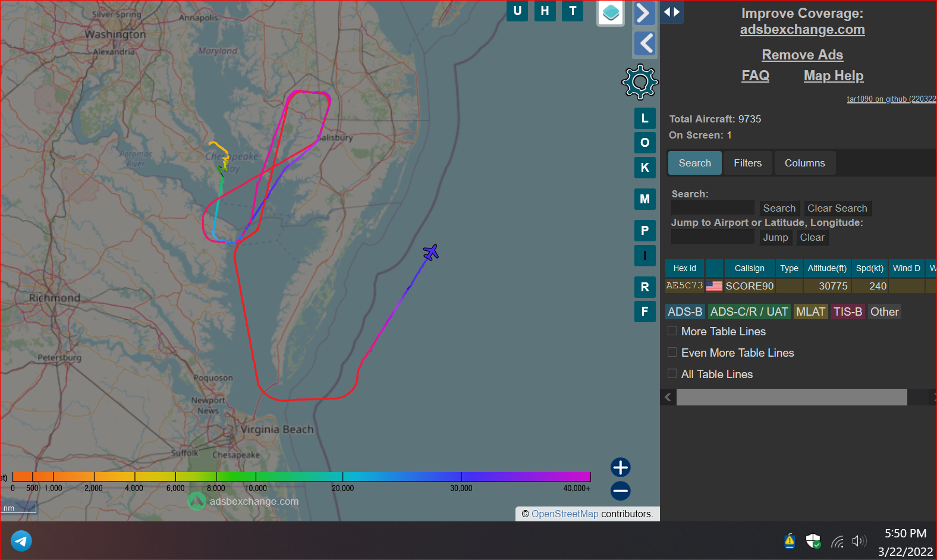Image resolution: width=937 pixels, height=560 pixels.
Task: Click the Clear Search button
Action: click(x=837, y=208)
